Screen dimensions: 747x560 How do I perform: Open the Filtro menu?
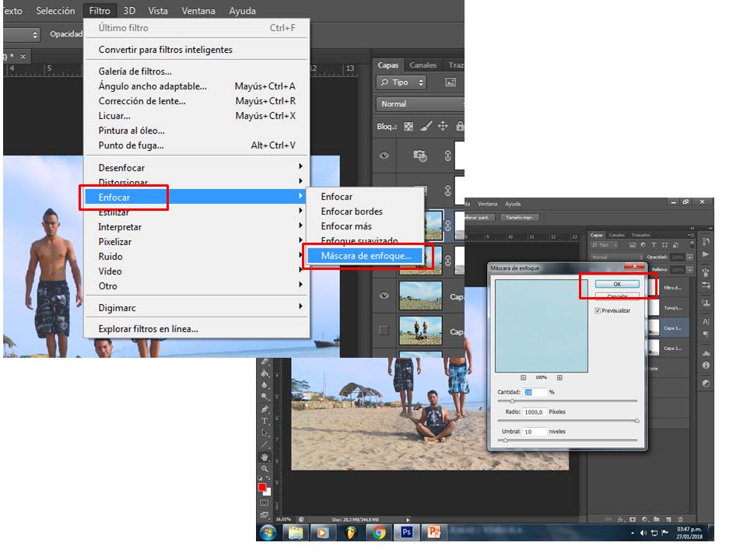click(100, 10)
